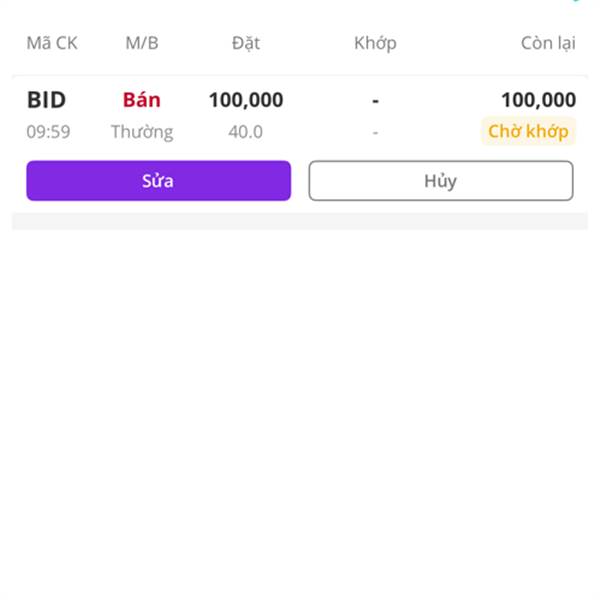Click the gray dash below matched quantity

coord(375,131)
